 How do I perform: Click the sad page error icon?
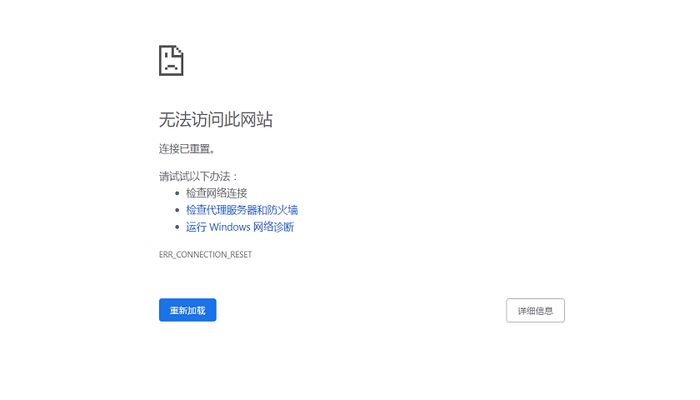(171, 61)
